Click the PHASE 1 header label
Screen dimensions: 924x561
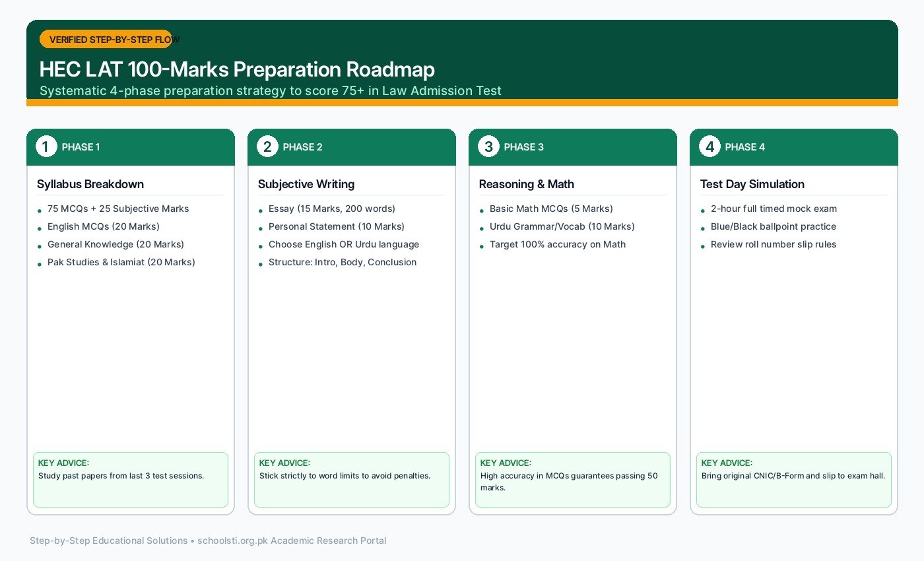point(81,147)
